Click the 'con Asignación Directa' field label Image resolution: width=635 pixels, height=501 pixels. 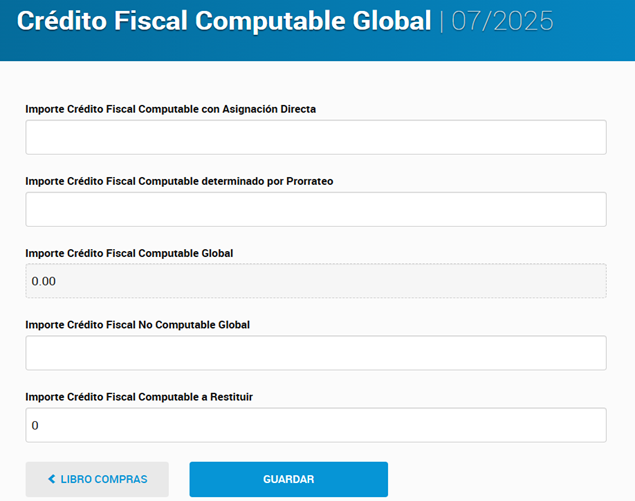pyautogui.click(x=170, y=109)
